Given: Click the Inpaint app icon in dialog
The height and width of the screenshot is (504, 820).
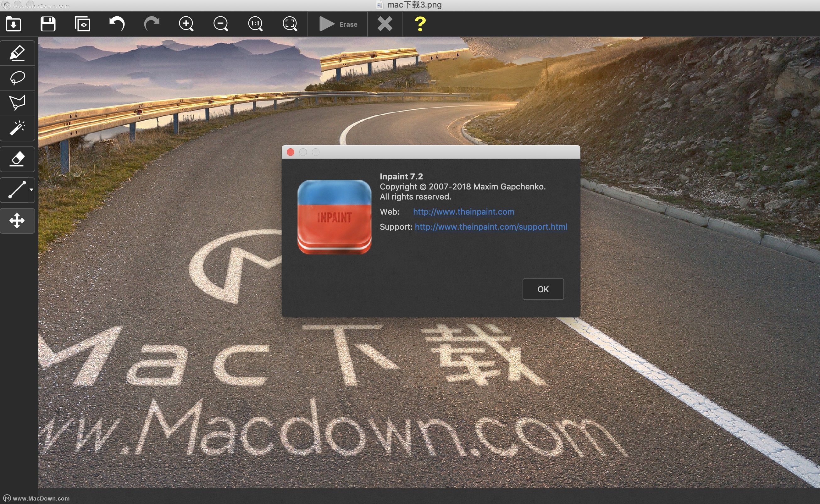Looking at the screenshot, I should [334, 217].
